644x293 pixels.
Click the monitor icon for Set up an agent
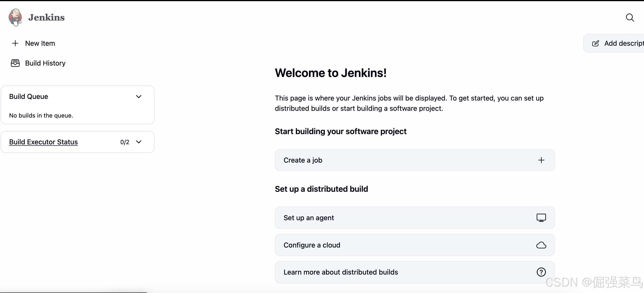(541, 218)
